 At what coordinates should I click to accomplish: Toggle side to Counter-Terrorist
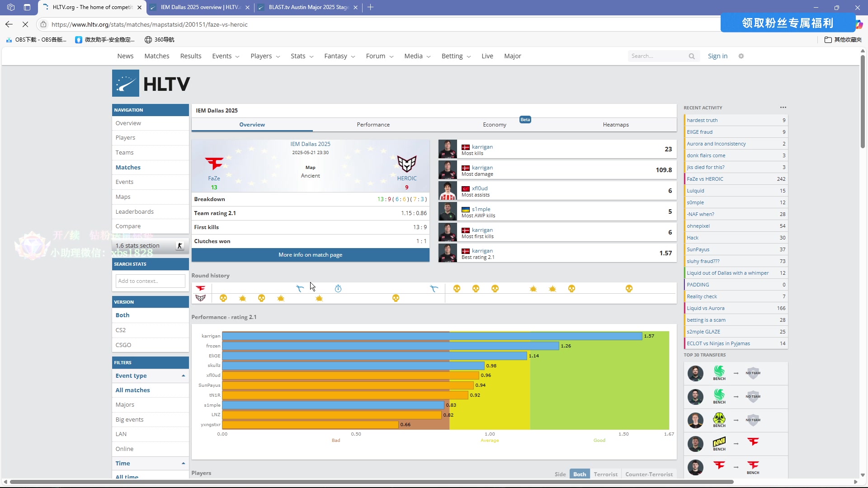[649, 474]
